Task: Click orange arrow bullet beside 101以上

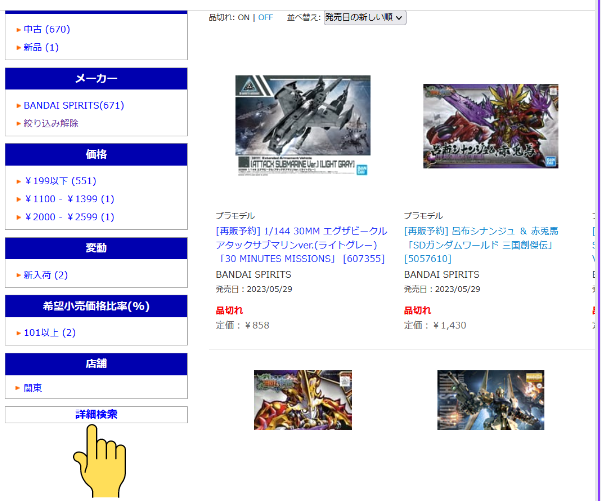Action: tap(19, 333)
